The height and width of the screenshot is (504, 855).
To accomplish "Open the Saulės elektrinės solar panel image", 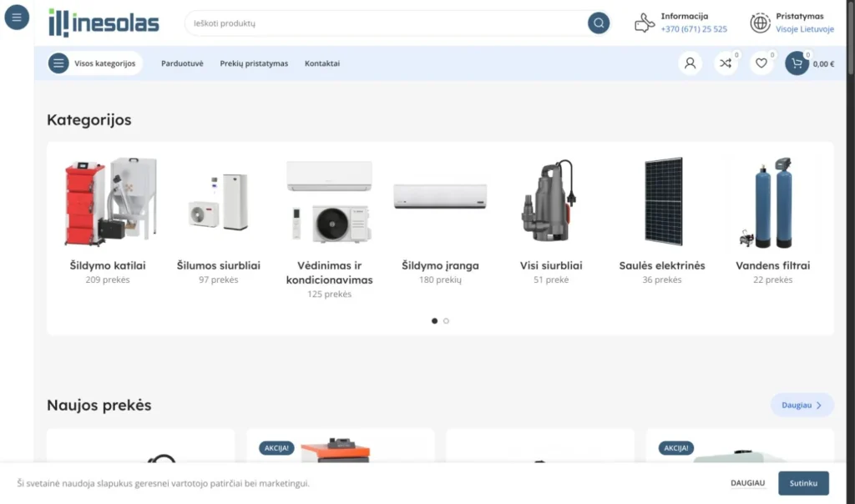I will click(x=662, y=202).
